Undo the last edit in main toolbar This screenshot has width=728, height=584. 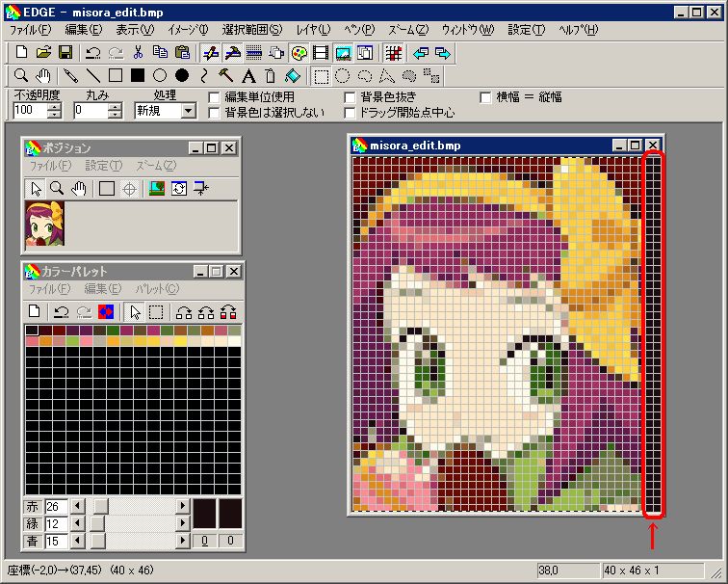click(93, 52)
